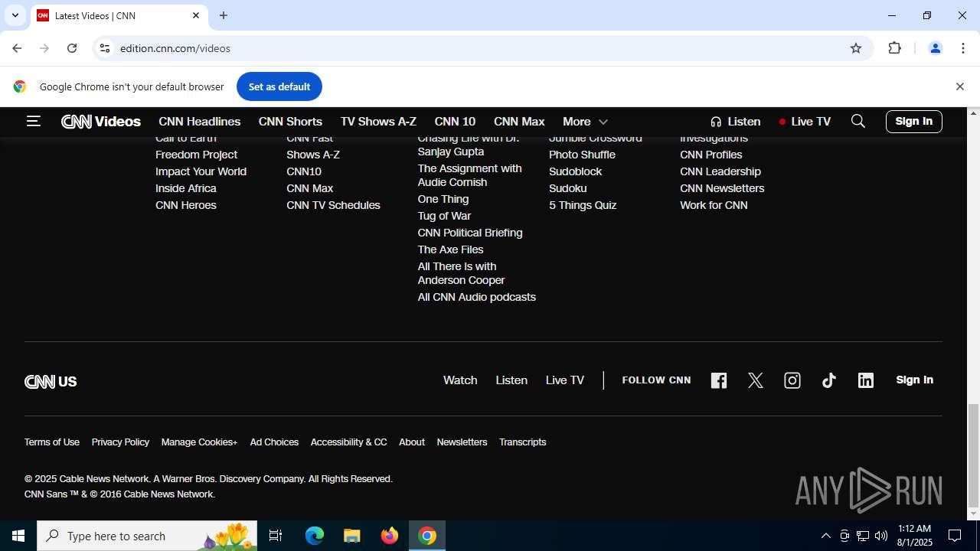Open the Chrome profile avatar

(935, 48)
